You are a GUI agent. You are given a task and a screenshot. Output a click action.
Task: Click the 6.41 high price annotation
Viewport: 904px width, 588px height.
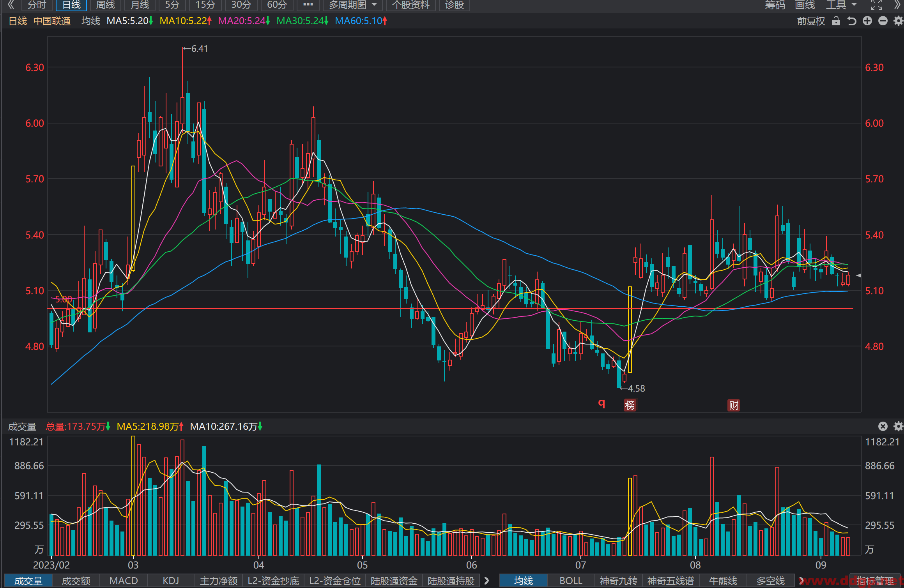click(196, 49)
